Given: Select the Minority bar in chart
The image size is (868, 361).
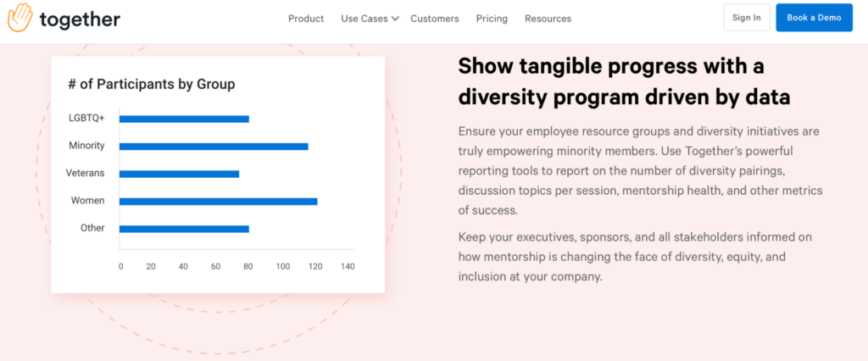Looking at the screenshot, I should [214, 146].
